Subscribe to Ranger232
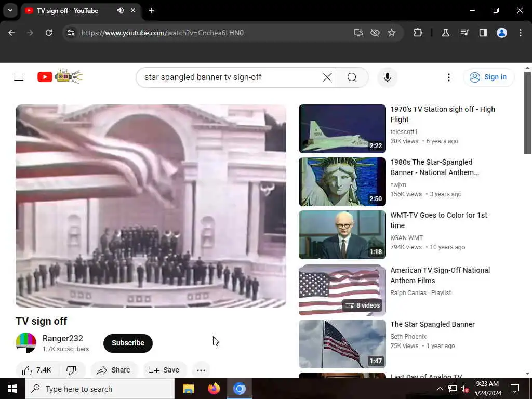The height and width of the screenshot is (399, 532). pyautogui.click(x=128, y=343)
